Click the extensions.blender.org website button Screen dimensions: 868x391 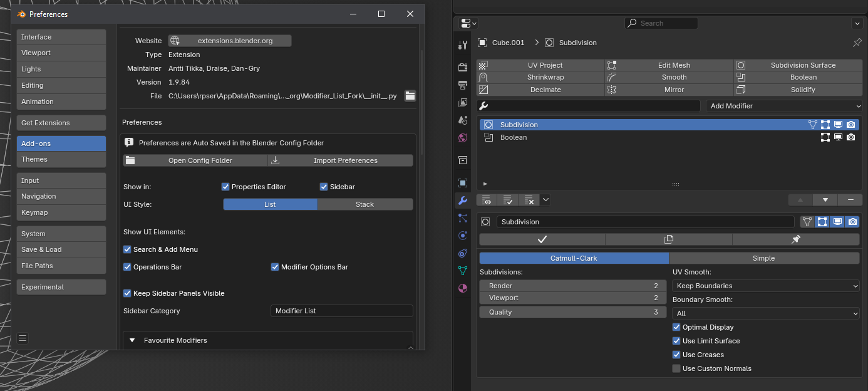tap(229, 41)
